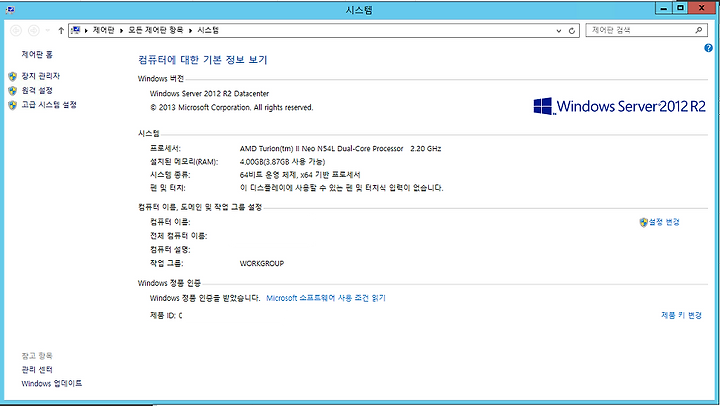Open 관리 센터 link

(37, 370)
